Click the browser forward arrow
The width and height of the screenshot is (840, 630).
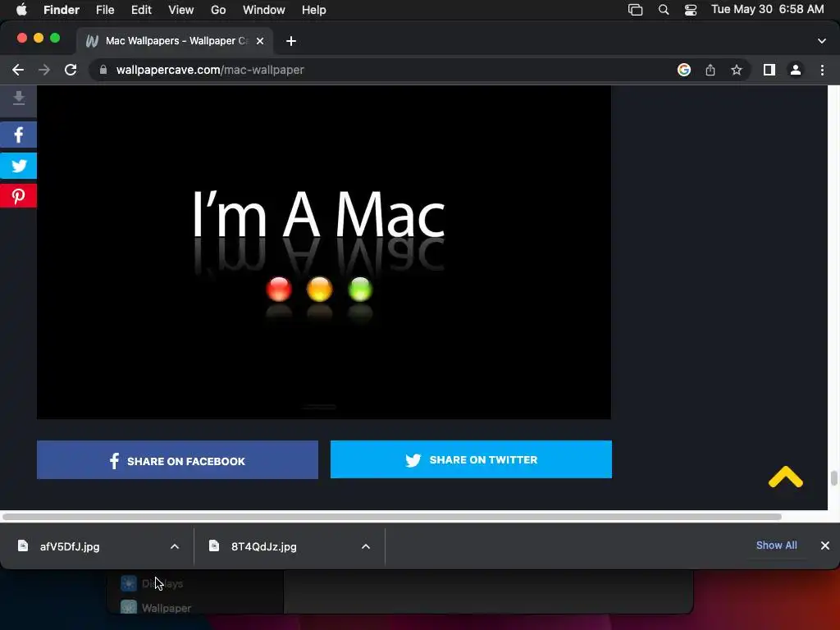[44, 71]
